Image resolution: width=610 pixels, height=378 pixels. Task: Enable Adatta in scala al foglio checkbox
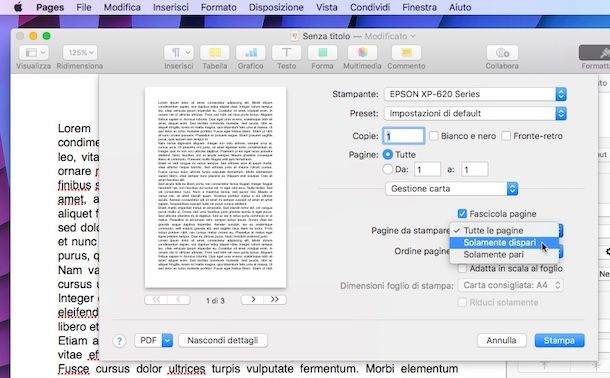(462, 269)
